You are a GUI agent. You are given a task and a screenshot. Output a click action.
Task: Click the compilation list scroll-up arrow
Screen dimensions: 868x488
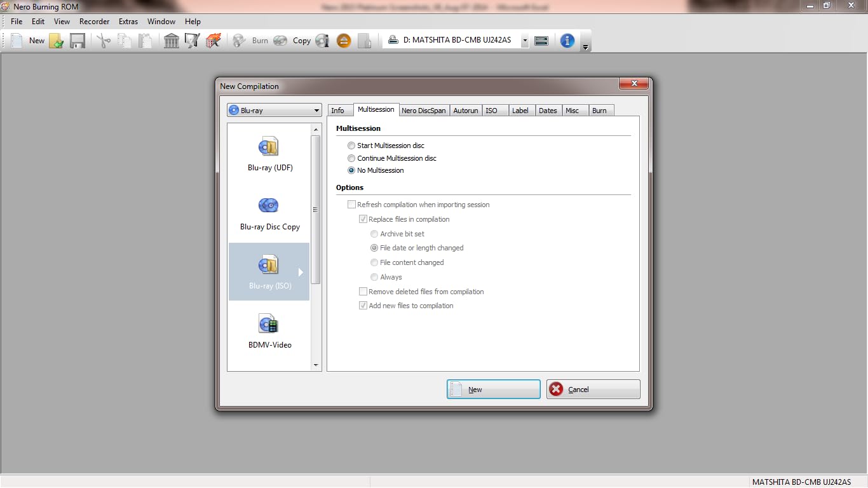point(316,130)
